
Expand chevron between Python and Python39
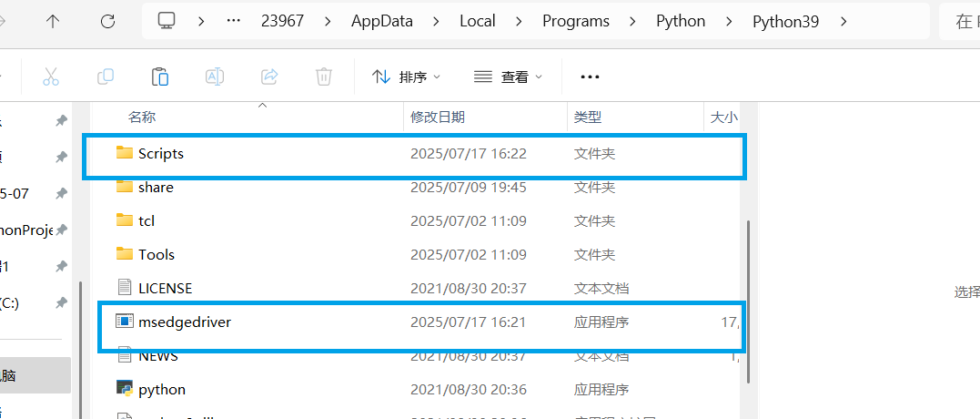point(729,21)
